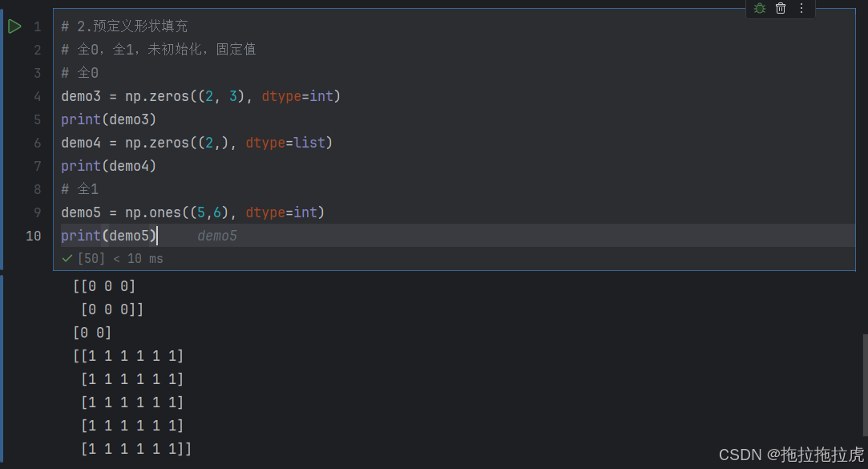Click the green checkmark execution status icon
Image resolution: width=868 pixels, height=469 pixels.
pyautogui.click(x=67, y=259)
